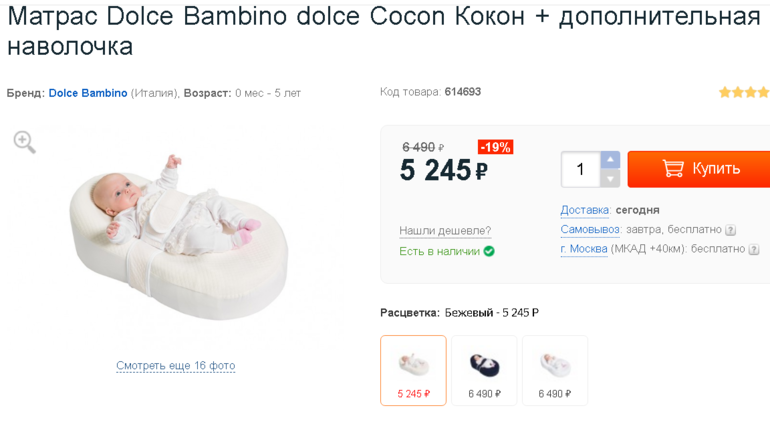Screen dimensions: 770x424
Task: Change the city via г. Москва link
Action: 584,249
